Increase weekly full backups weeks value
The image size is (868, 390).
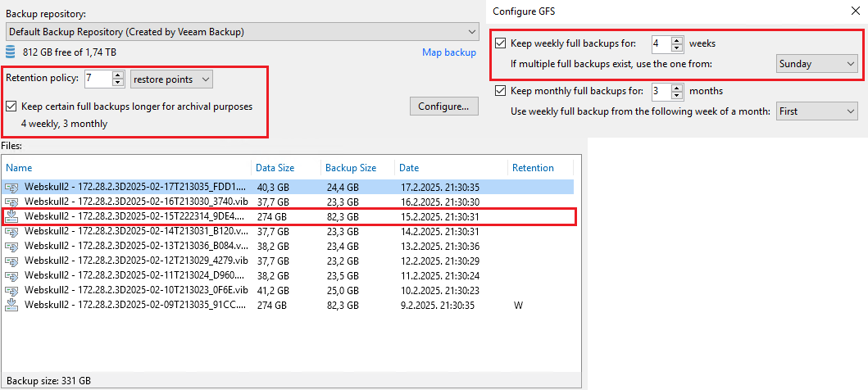(676, 39)
